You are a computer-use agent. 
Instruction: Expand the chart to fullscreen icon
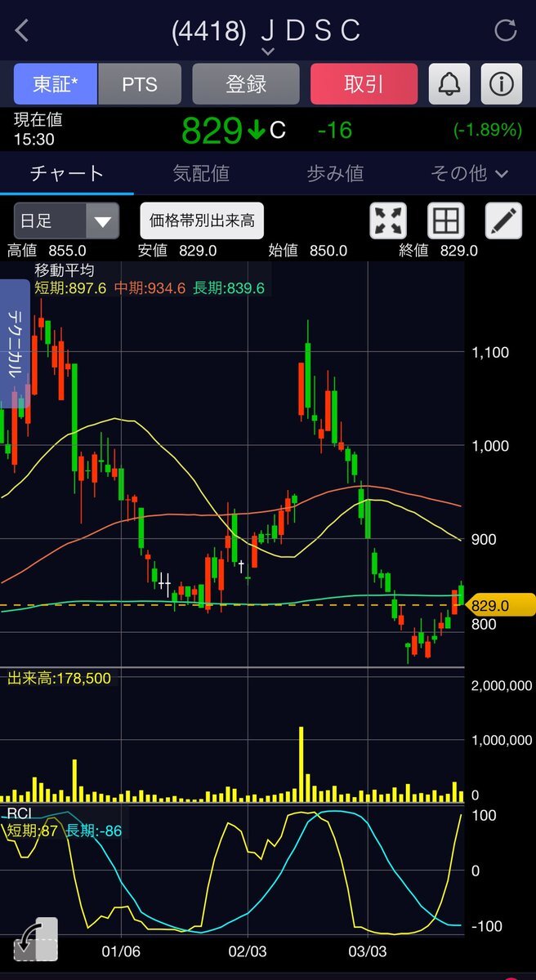[389, 220]
